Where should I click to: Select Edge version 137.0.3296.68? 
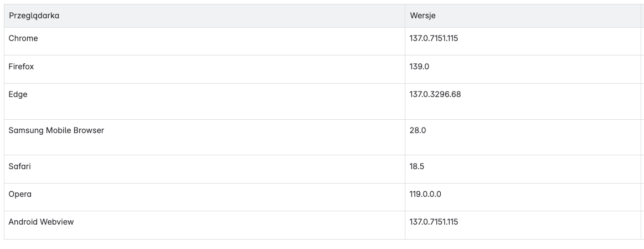click(x=435, y=94)
